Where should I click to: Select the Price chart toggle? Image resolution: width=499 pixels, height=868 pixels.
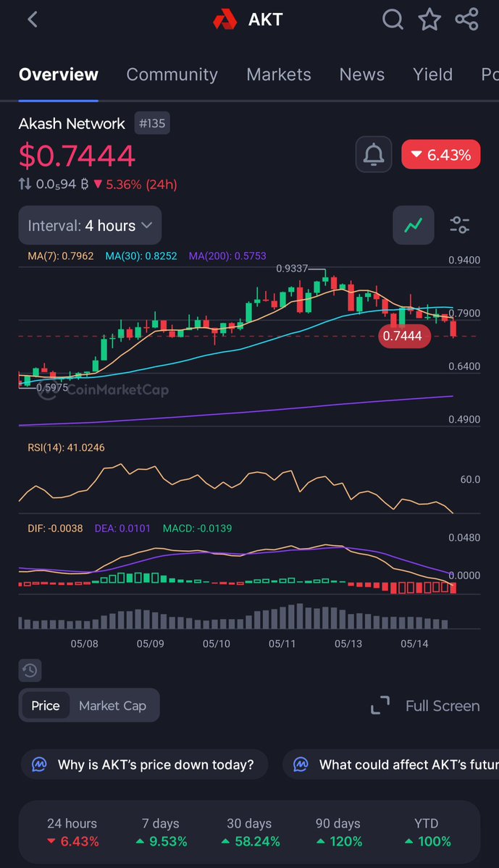point(46,706)
